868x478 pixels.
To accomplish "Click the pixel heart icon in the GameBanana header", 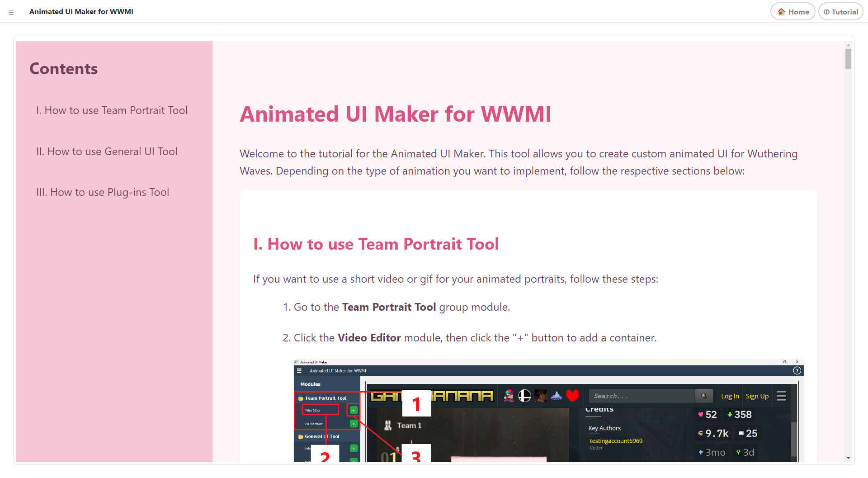I will [x=572, y=396].
